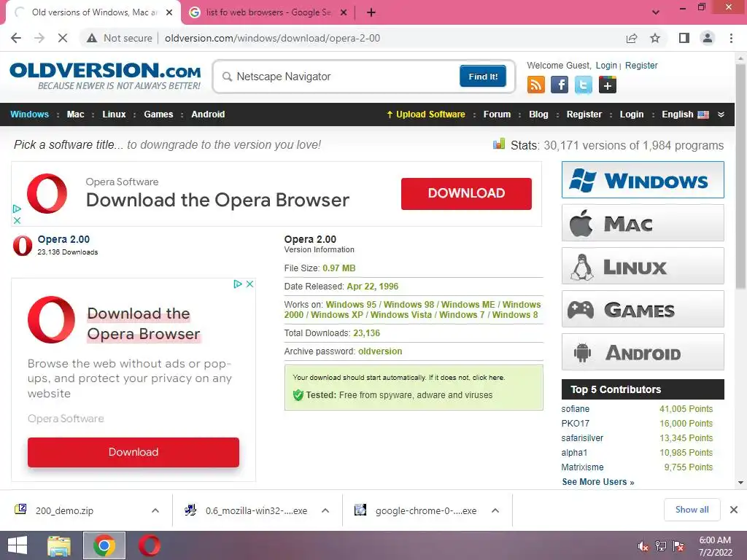Bookmark this page with the star icon
The height and width of the screenshot is (560, 747).
655,38
